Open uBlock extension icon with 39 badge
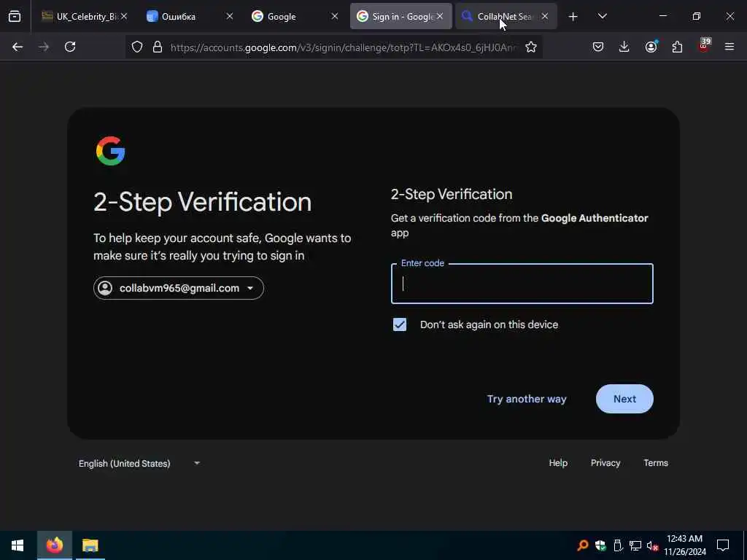 click(x=704, y=46)
